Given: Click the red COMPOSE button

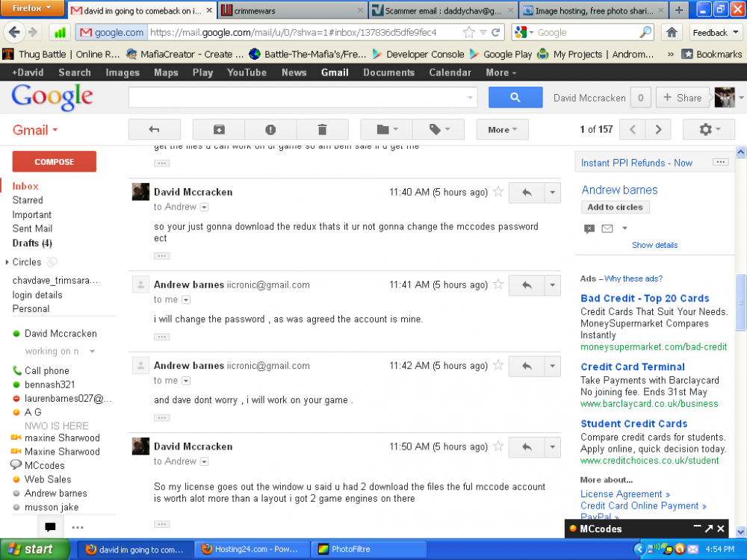Looking at the screenshot, I should point(54,161).
